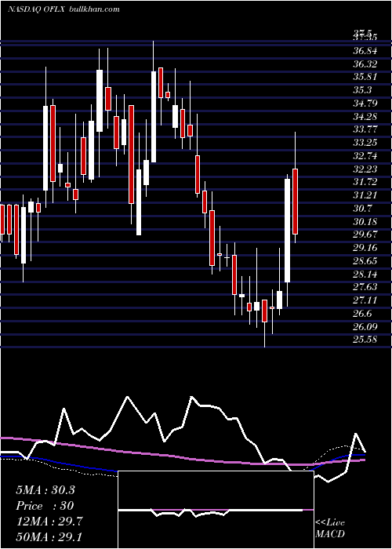Screen dimensions: 392x549
Task: Select the 35.81 price axis label
Action: click(365, 77)
